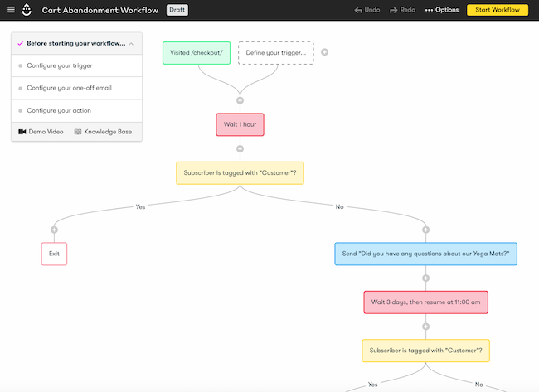Select 'Configure your trigger' step

(x=76, y=65)
